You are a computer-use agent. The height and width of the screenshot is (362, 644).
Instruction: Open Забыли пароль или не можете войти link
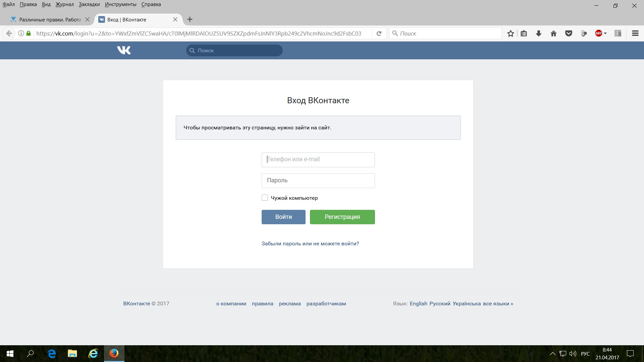coord(310,244)
